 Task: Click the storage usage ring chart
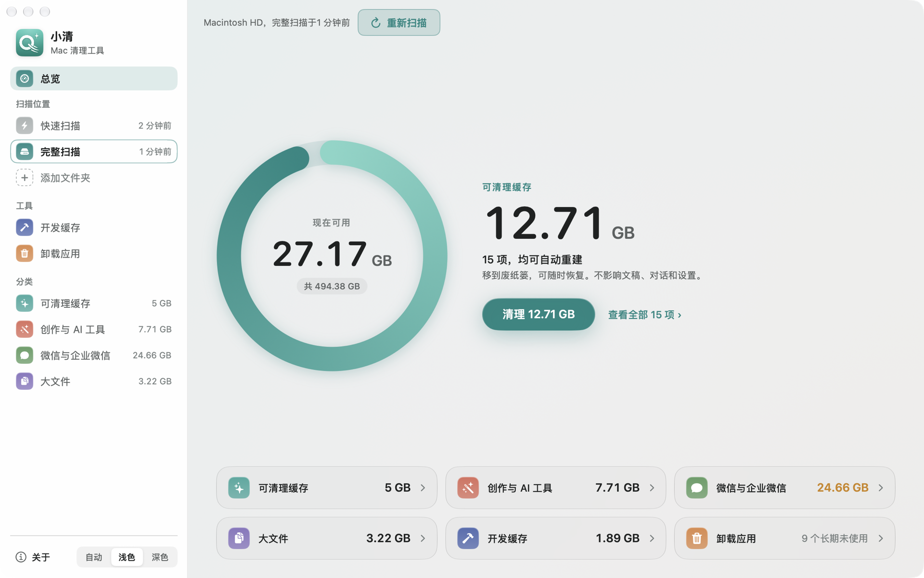tap(332, 255)
